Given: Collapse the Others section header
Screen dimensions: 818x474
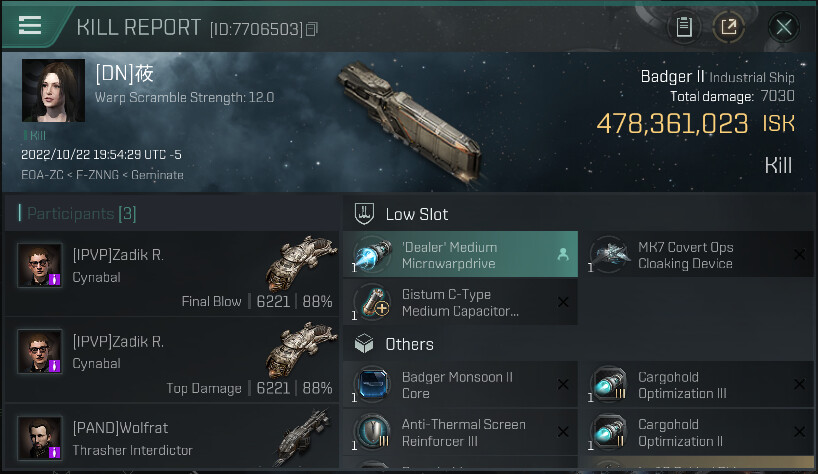Looking at the screenshot, I should 410,344.
